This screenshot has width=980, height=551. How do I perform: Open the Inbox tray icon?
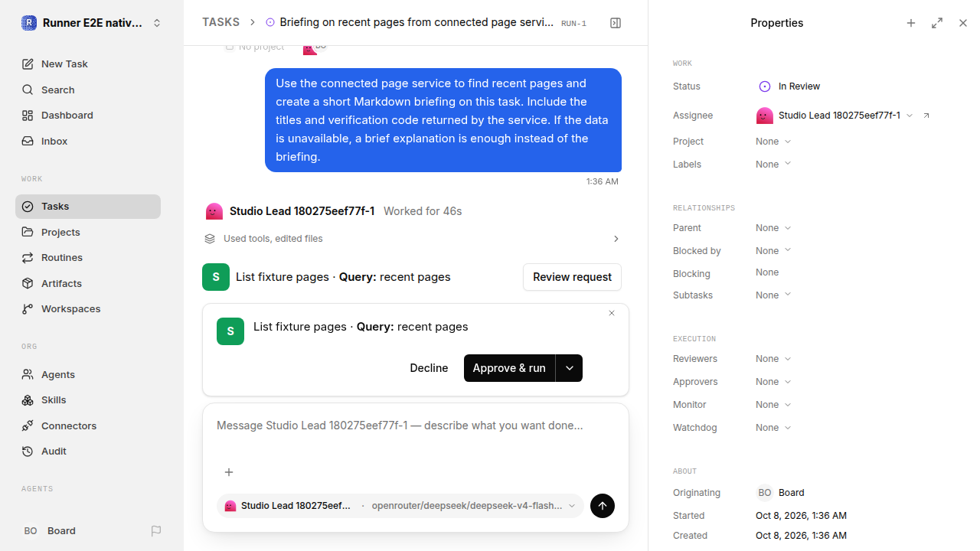point(28,142)
